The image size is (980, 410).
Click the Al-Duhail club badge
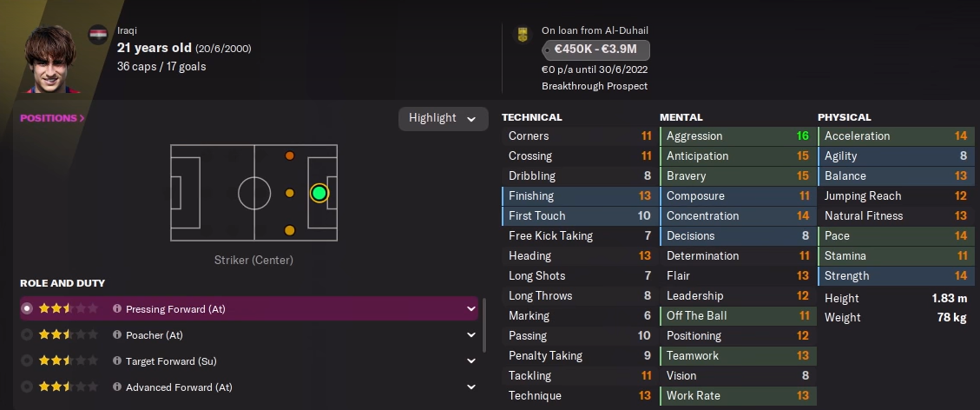tap(522, 35)
